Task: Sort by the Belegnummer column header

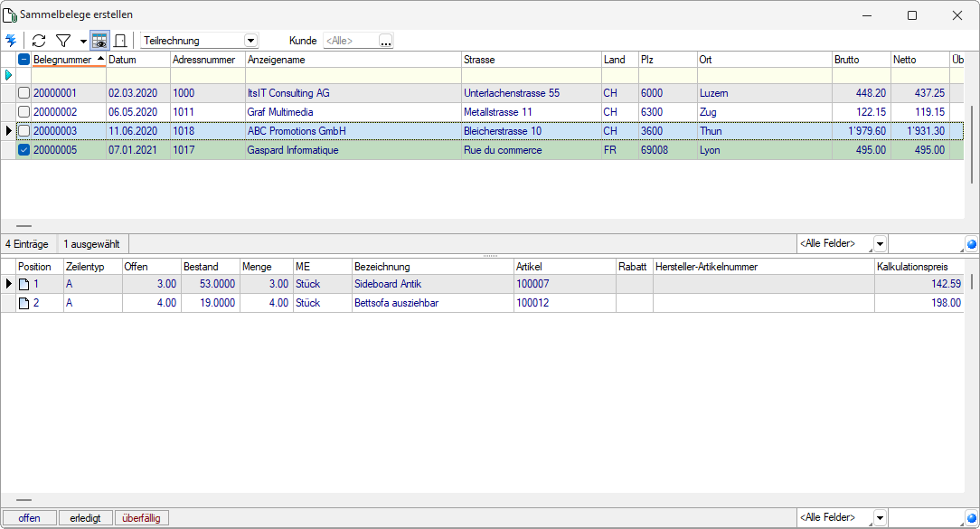Action: 62,60
